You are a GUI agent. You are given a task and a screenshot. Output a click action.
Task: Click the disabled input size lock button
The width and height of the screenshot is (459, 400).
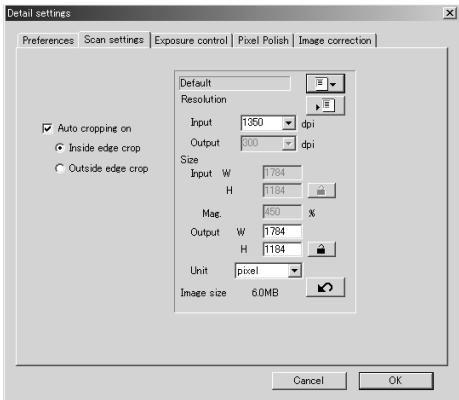(321, 190)
